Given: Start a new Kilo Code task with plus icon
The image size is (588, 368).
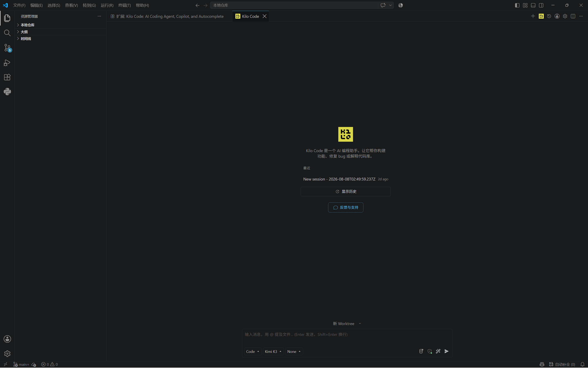Looking at the screenshot, I should pos(533,16).
